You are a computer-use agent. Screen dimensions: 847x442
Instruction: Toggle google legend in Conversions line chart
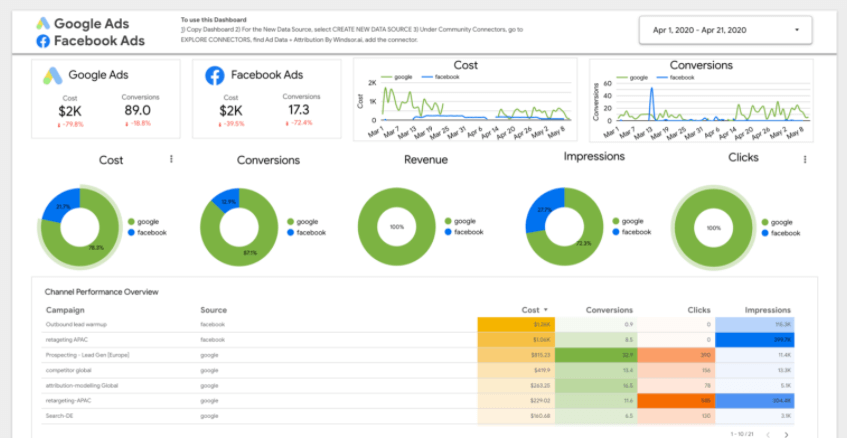click(632, 78)
